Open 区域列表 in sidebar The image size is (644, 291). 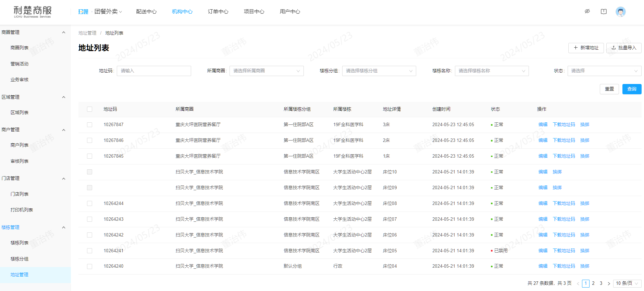(x=20, y=112)
